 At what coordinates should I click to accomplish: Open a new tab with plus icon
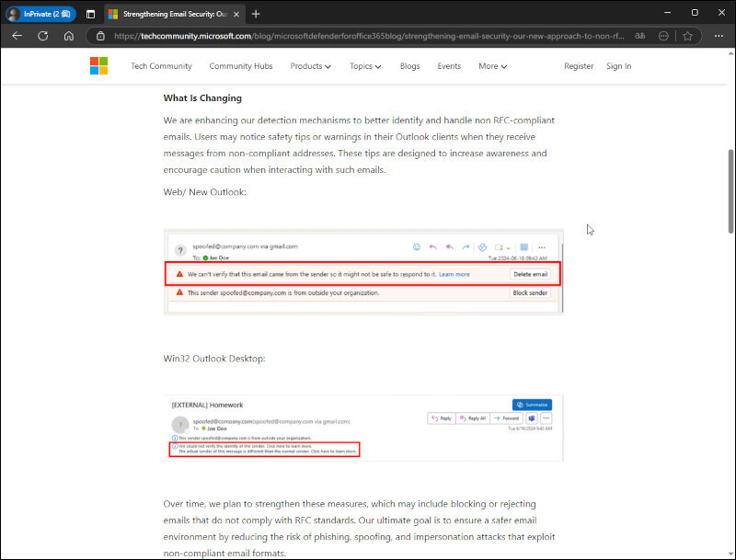coord(256,14)
